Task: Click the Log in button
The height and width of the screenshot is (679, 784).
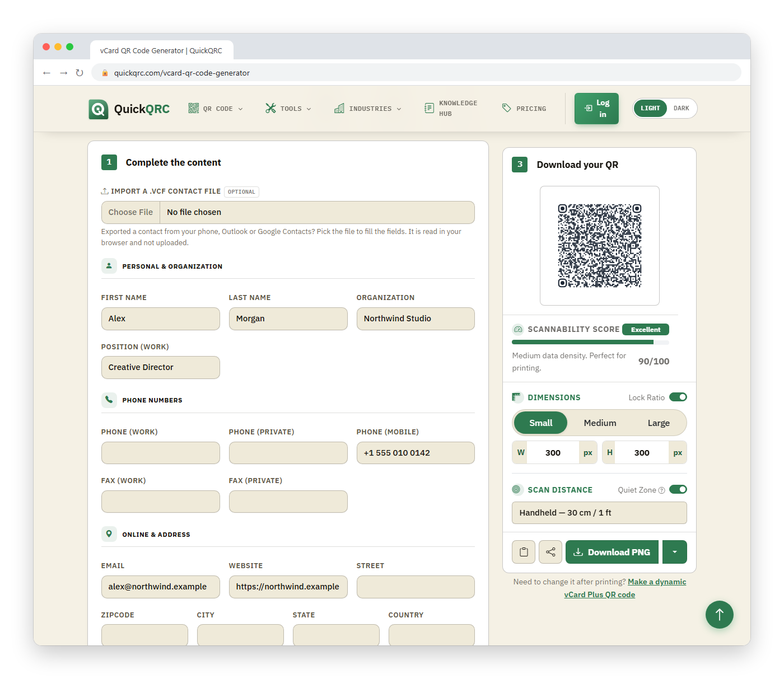Action: [596, 109]
